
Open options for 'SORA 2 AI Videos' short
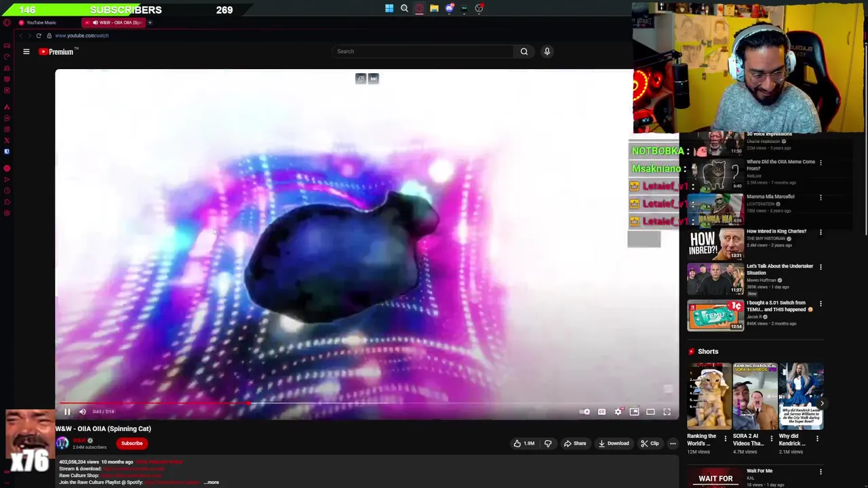(771, 439)
